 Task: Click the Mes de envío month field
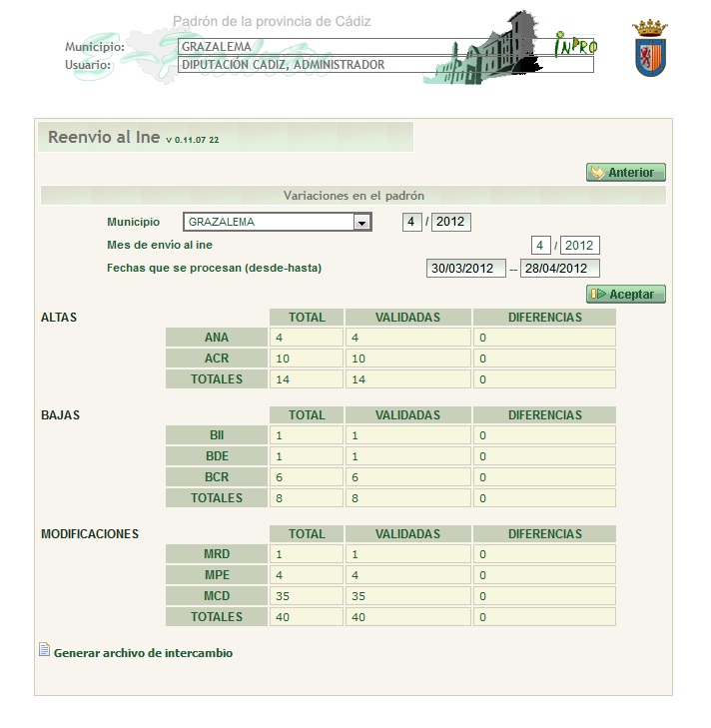[x=540, y=245]
